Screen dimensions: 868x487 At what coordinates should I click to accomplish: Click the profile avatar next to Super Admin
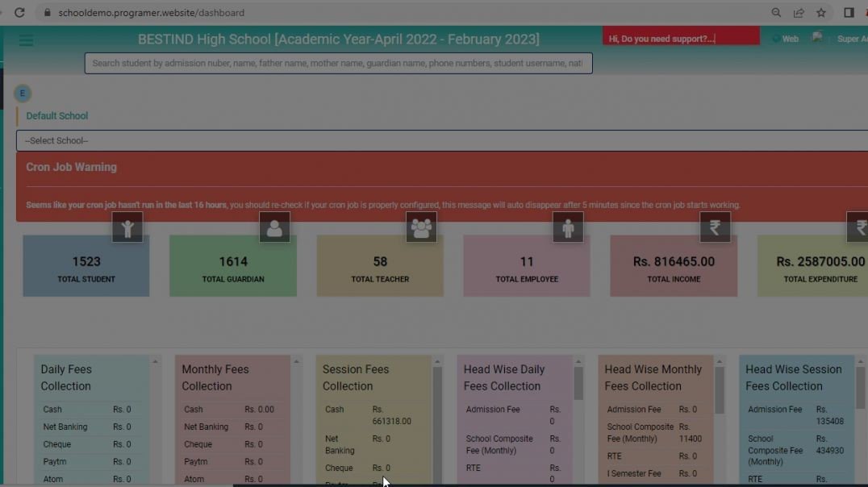(x=816, y=38)
